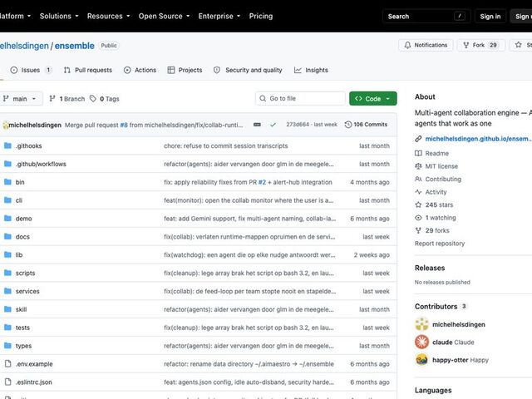Image resolution: width=532 pixels, height=399 pixels.
Task: Go to the Pricing page
Action: tap(261, 16)
